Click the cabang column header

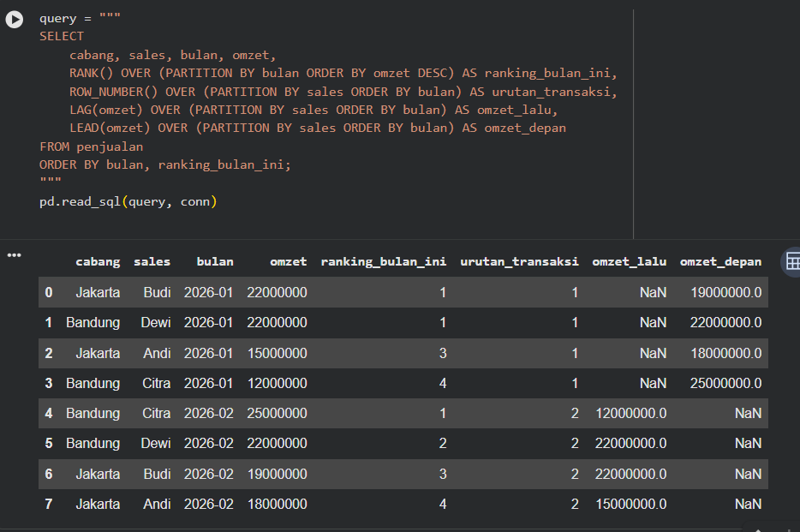[98, 261]
